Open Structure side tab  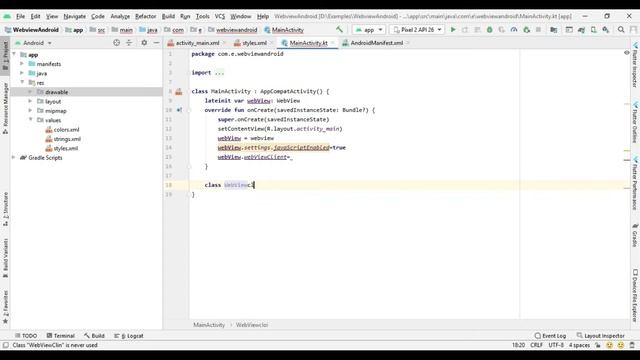(5, 209)
